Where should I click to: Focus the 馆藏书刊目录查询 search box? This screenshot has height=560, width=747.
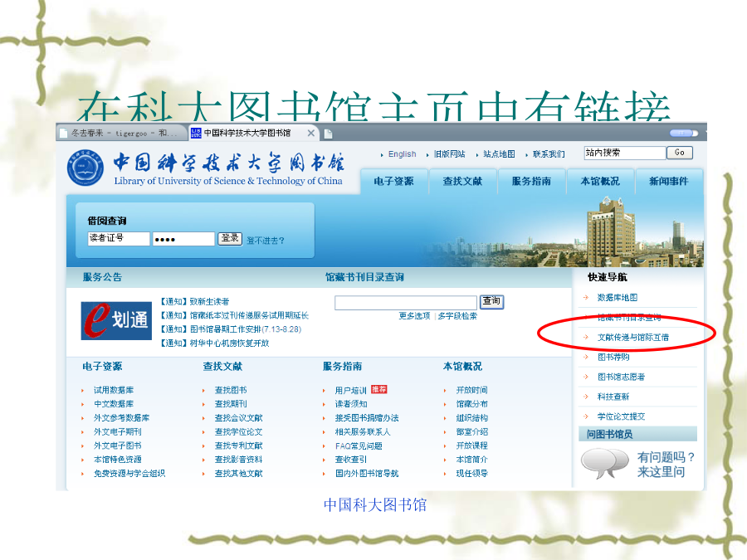tap(405, 302)
